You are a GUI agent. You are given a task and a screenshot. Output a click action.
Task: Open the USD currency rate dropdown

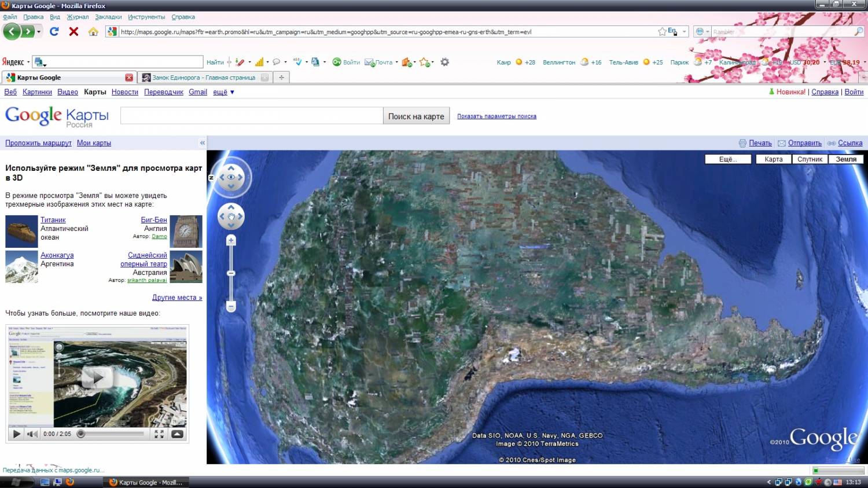point(825,62)
